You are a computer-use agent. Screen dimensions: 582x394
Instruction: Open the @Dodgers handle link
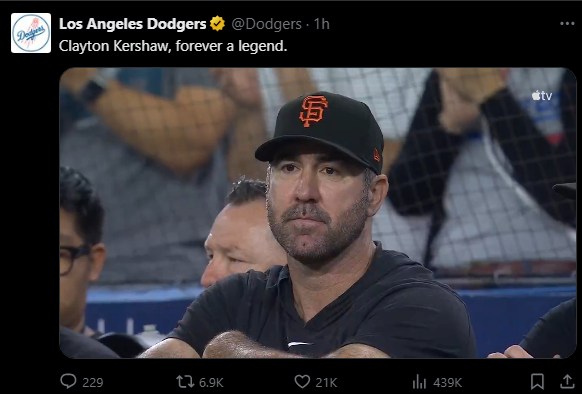click(x=267, y=24)
